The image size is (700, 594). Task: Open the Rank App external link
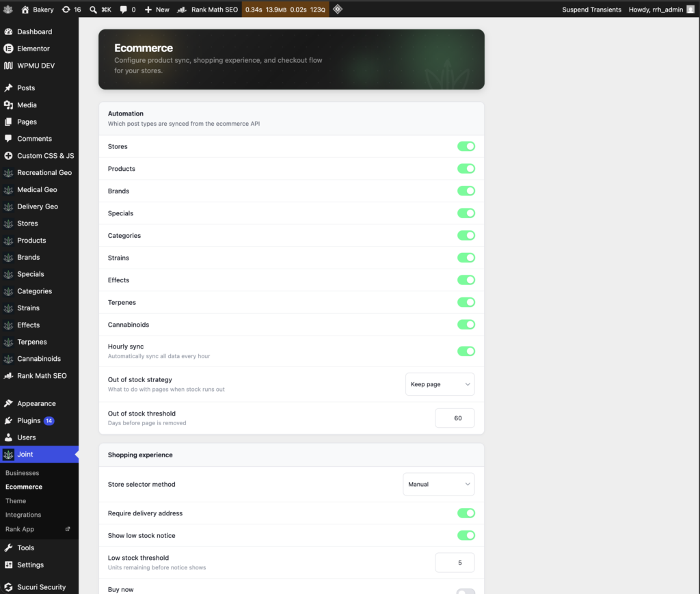pyautogui.click(x=38, y=529)
